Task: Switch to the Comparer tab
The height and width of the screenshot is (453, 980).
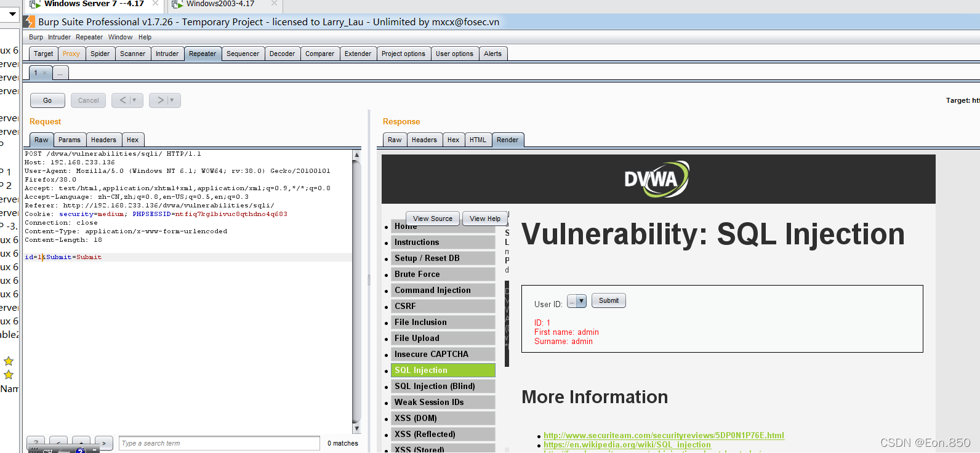Action: (320, 54)
